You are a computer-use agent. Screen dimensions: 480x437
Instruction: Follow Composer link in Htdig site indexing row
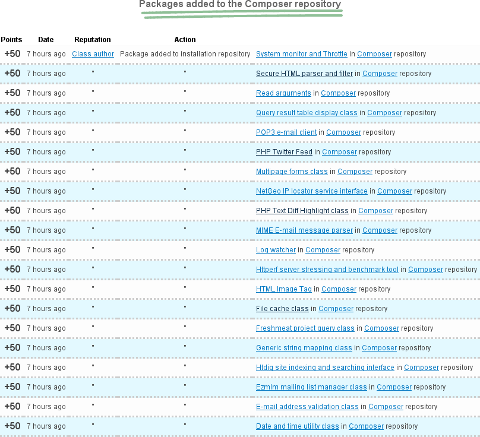tap(421, 368)
